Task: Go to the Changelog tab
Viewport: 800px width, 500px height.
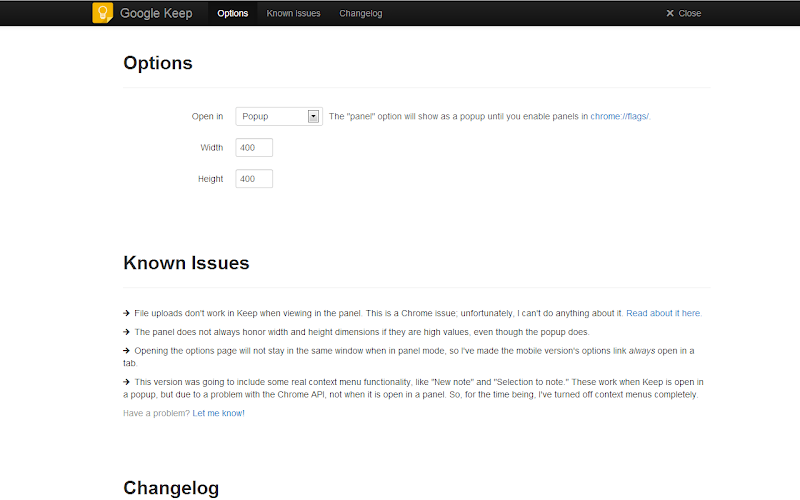Action: click(360, 14)
